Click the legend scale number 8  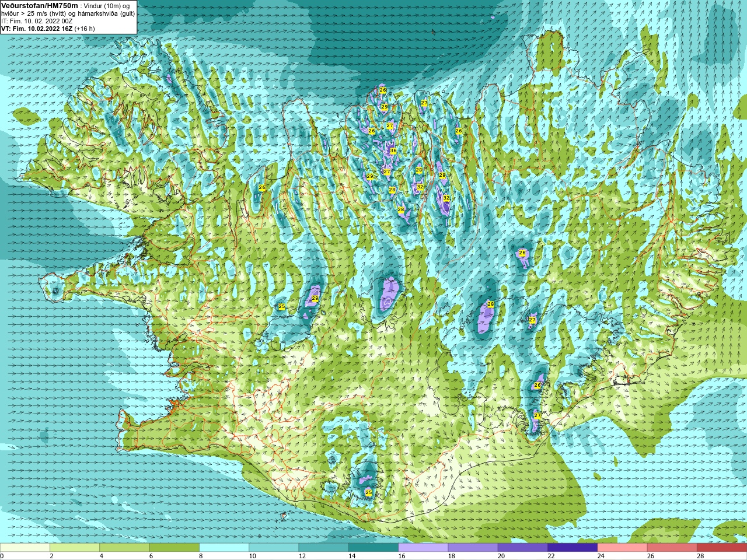pos(201,556)
